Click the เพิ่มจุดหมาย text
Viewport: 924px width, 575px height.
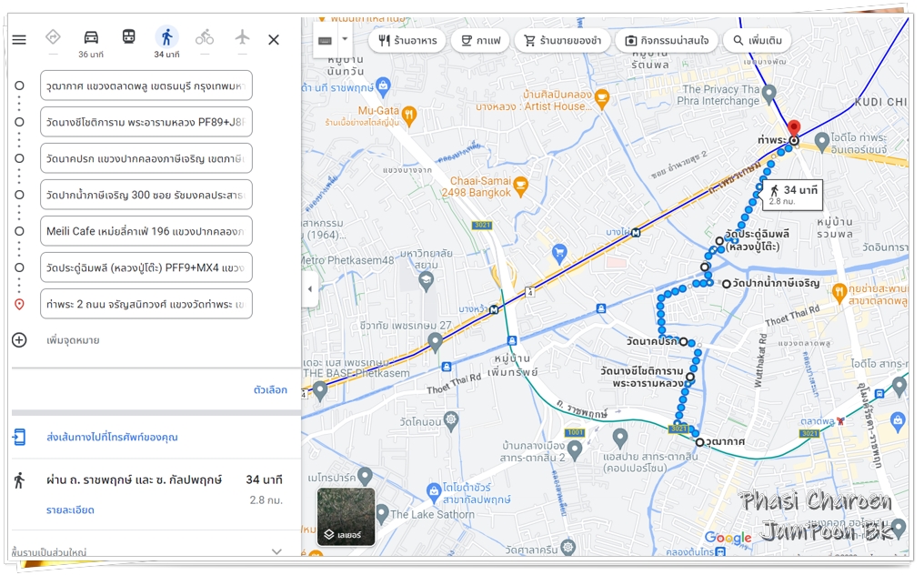[73, 340]
